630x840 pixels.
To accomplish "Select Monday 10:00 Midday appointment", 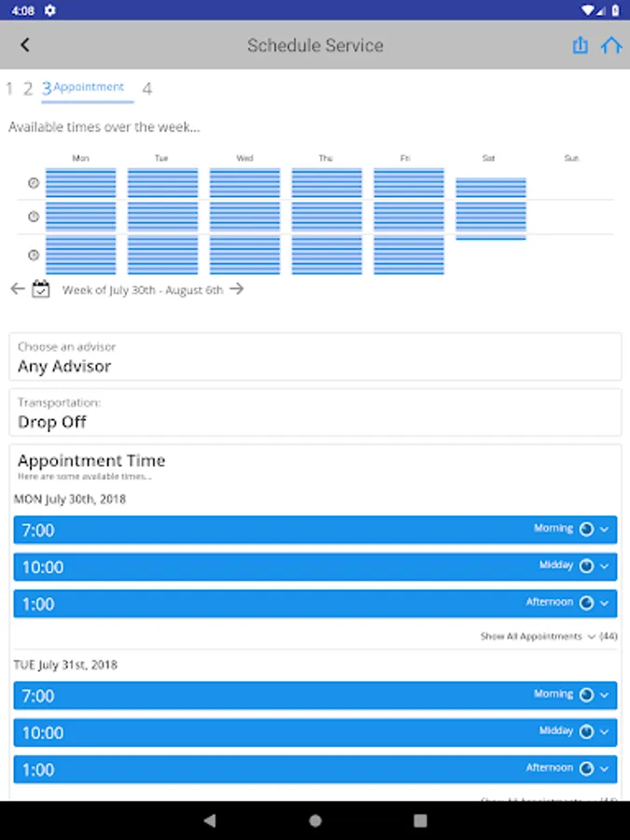I will click(x=315, y=567).
